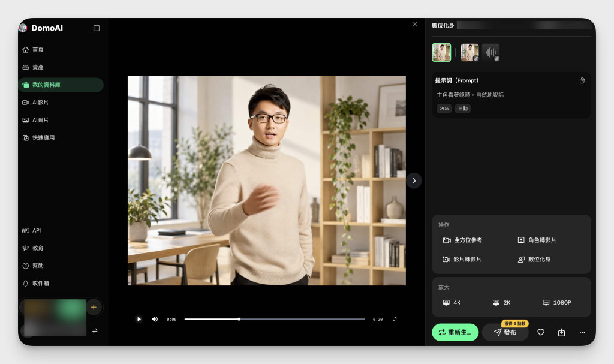Open the AI圖片 section
614x364 pixels.
pyautogui.click(x=35, y=120)
